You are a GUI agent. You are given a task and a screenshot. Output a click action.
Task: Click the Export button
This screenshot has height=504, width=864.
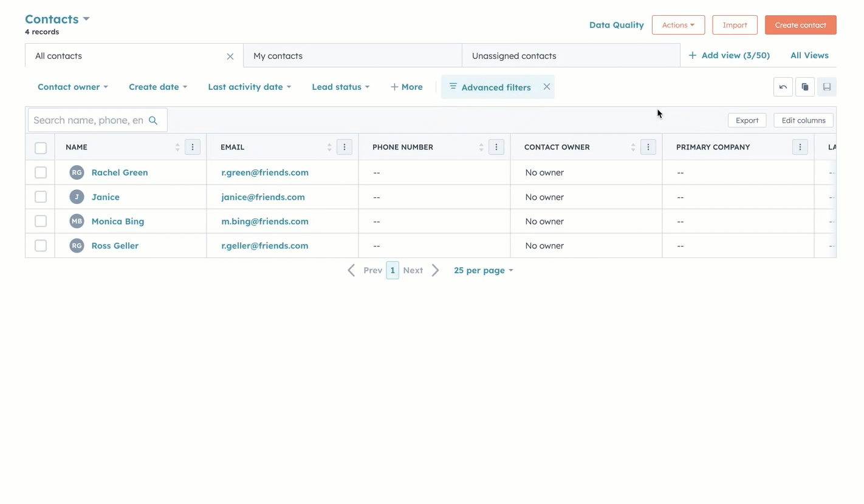[x=747, y=120]
